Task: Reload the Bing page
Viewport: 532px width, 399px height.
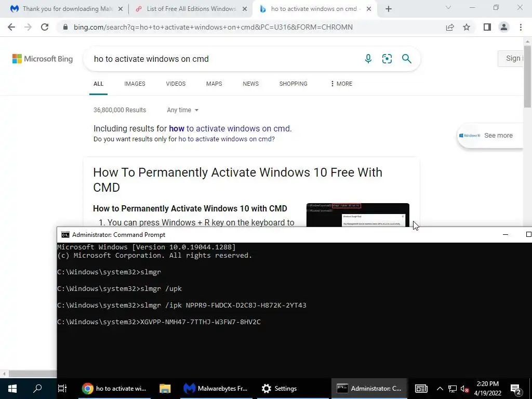Action: tap(45, 27)
